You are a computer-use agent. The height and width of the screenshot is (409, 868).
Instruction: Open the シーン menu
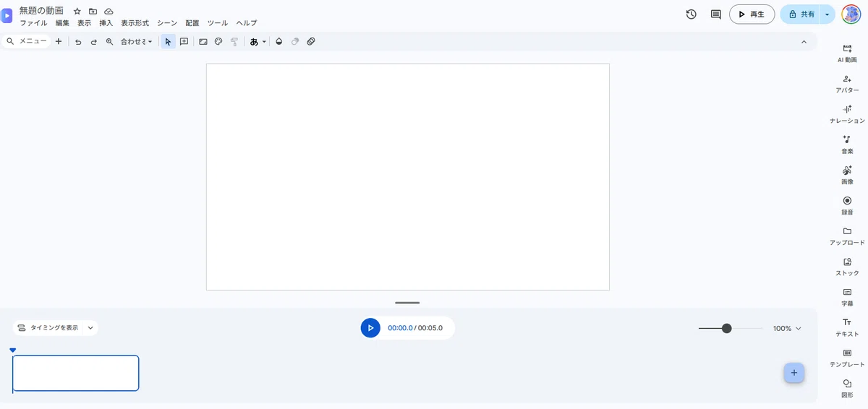167,23
